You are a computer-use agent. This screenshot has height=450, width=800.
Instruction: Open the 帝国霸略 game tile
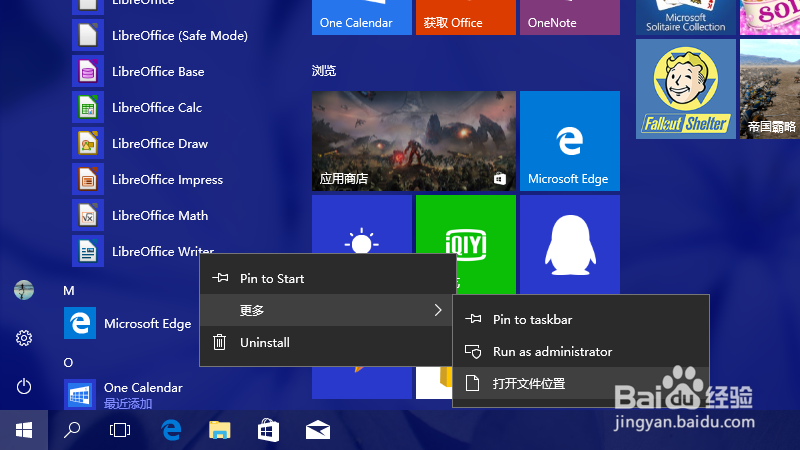(x=770, y=89)
